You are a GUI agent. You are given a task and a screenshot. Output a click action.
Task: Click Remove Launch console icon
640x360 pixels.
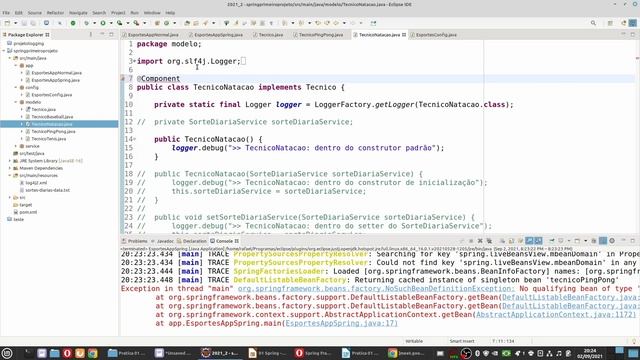pos(480,241)
